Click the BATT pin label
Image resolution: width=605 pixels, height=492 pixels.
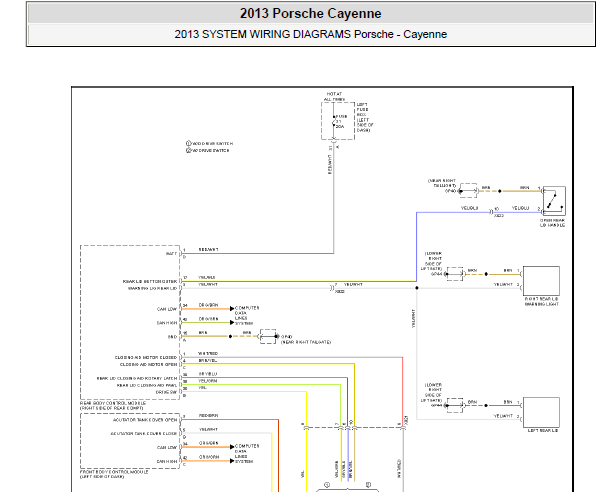[171, 254]
